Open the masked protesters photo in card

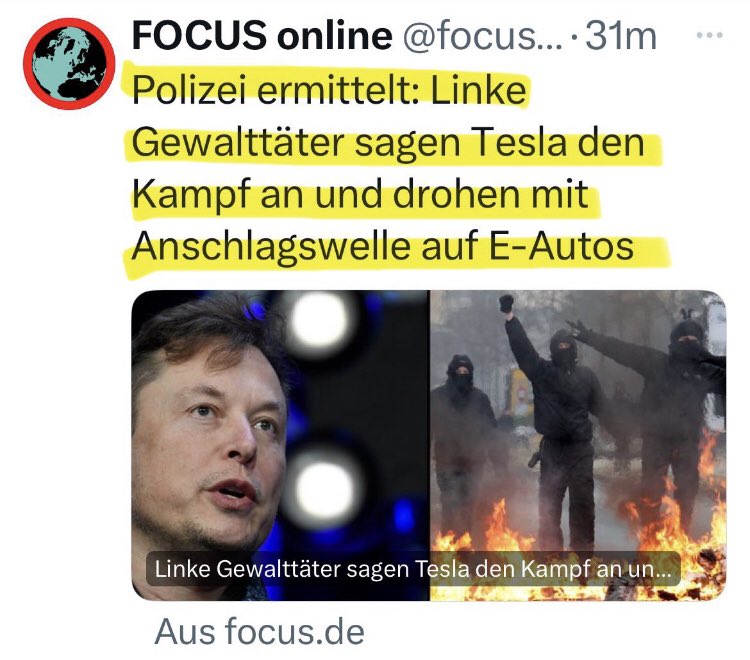[x=578, y=445]
